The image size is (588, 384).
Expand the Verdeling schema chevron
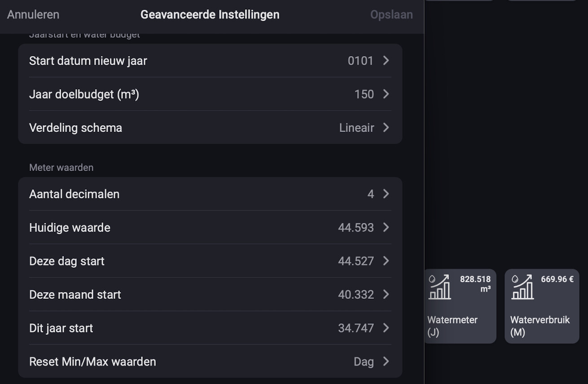coord(386,127)
